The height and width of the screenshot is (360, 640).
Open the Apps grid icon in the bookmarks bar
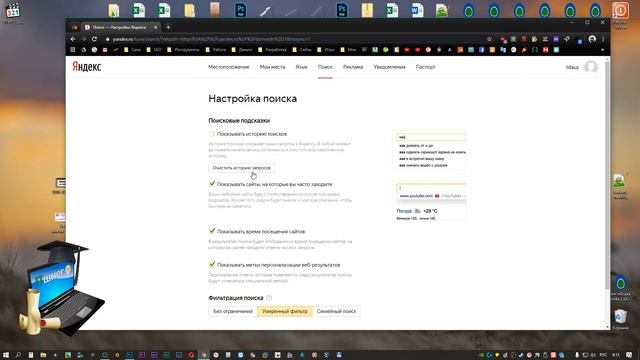[x=73, y=50]
